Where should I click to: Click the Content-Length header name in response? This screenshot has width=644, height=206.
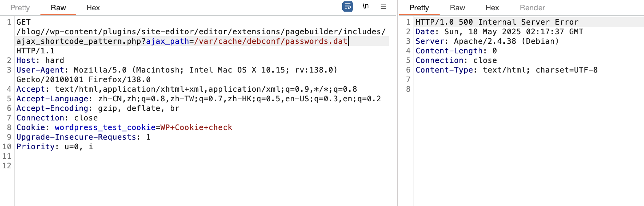449,51
